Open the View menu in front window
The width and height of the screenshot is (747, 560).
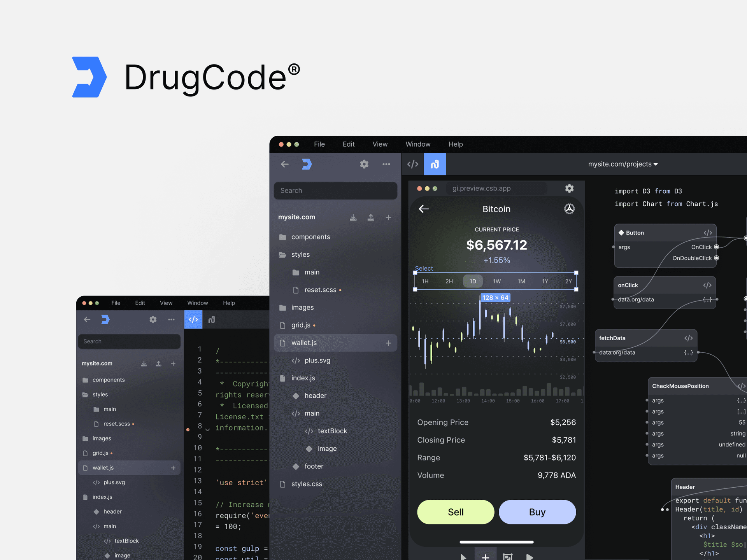point(380,144)
